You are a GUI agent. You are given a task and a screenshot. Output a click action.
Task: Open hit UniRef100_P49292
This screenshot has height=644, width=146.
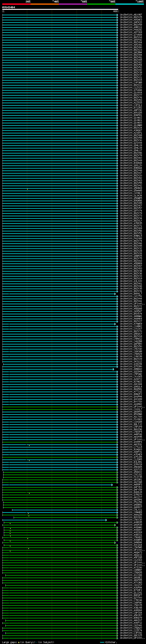(131, 30)
